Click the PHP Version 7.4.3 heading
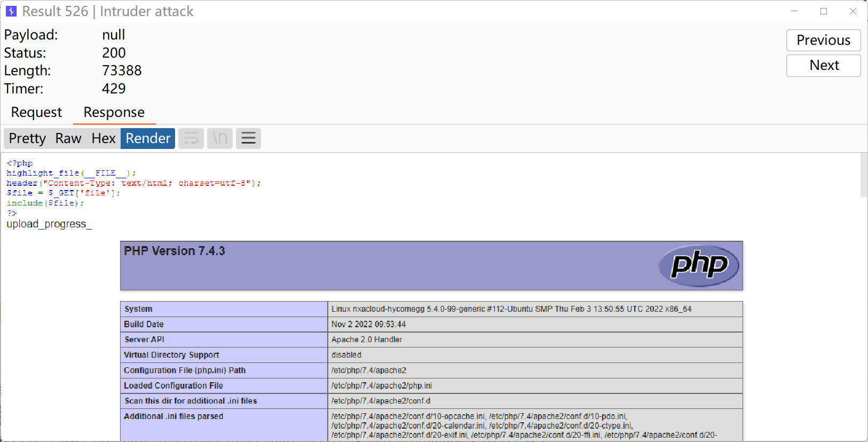 tap(175, 251)
